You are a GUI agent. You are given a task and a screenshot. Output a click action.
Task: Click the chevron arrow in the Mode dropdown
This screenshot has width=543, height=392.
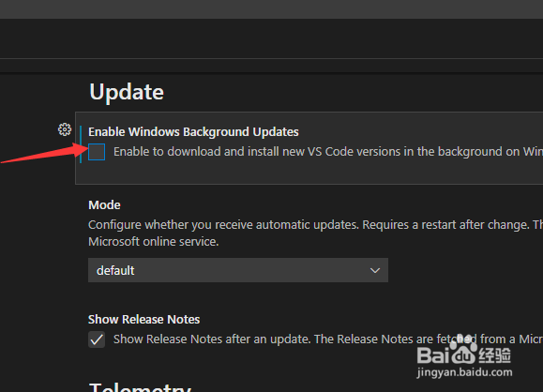click(x=375, y=270)
